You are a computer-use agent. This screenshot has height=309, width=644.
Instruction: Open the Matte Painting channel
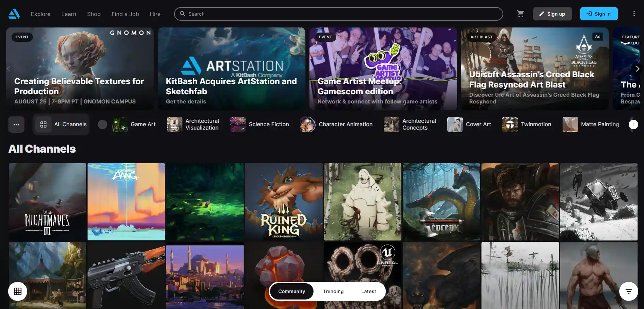(x=591, y=124)
